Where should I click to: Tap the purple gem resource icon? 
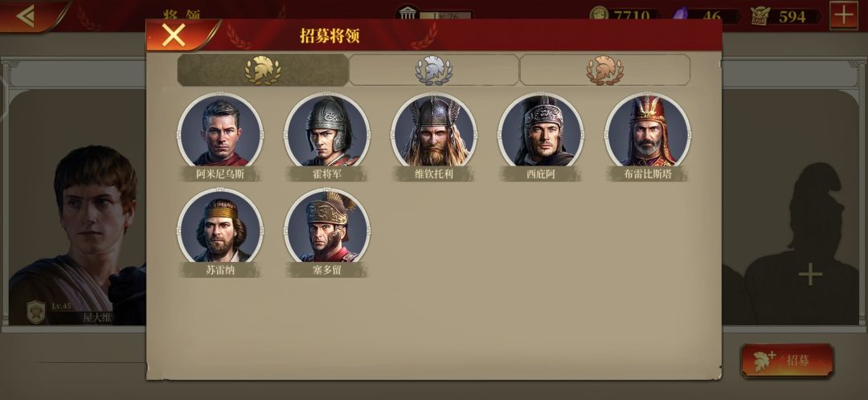point(681,14)
